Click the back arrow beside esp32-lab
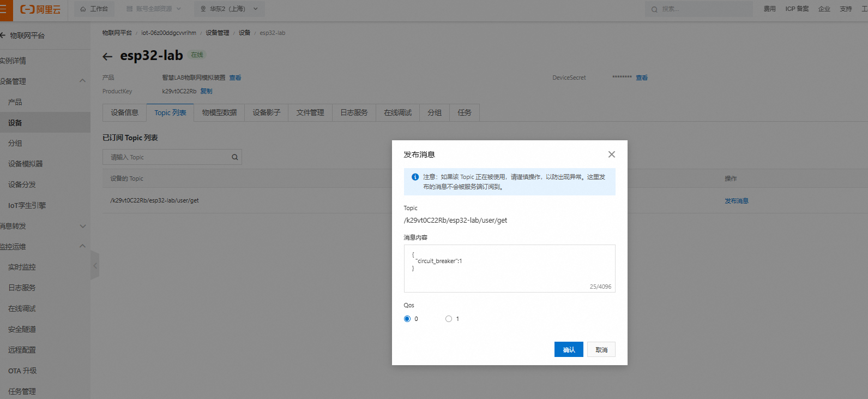 (x=107, y=56)
